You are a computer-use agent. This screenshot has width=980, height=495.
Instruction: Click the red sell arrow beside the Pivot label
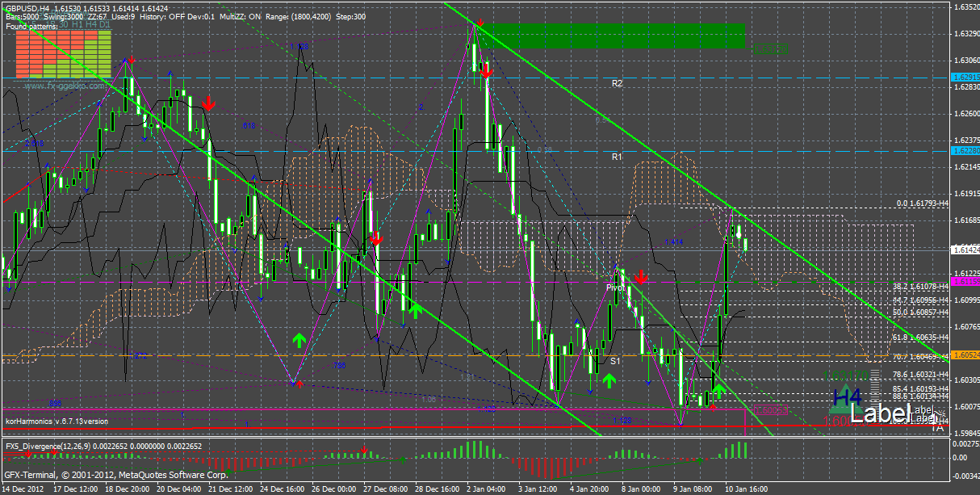coord(639,276)
